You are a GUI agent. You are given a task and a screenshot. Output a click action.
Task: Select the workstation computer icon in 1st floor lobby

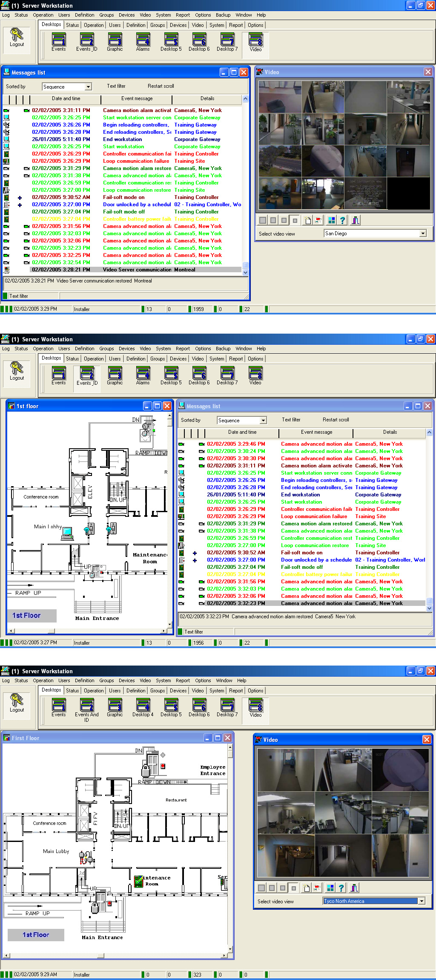[x=68, y=533]
